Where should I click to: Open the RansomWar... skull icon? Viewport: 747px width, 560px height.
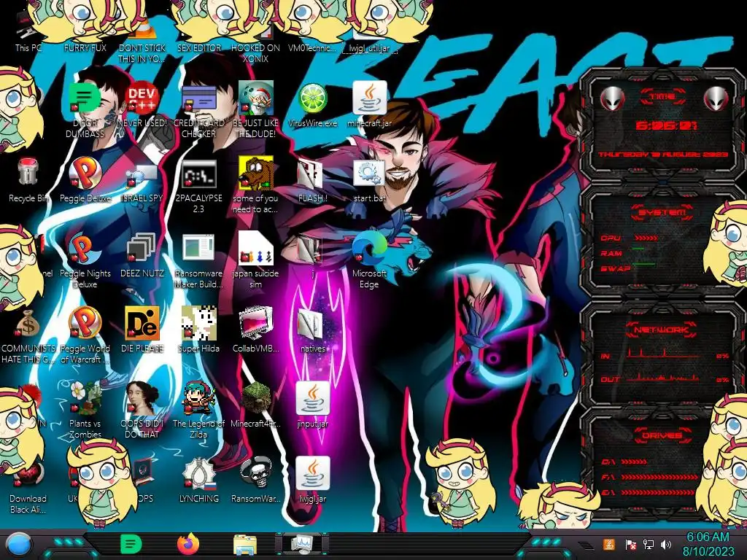[256, 473]
